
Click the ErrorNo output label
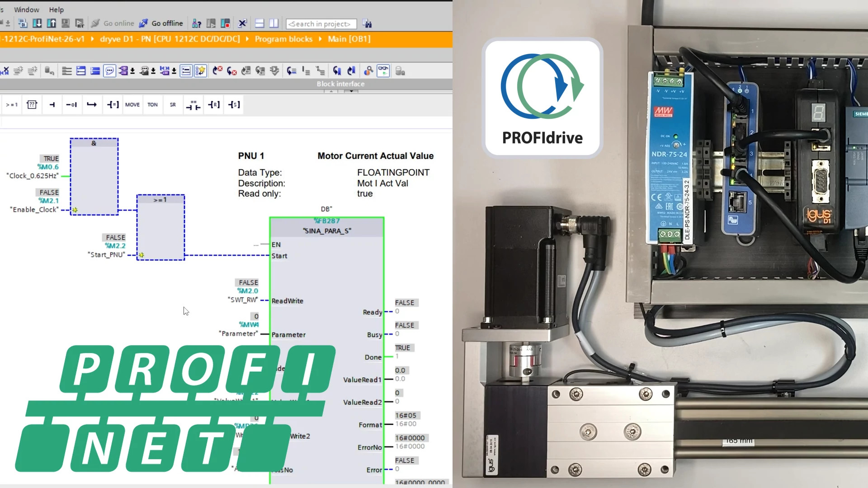pyautogui.click(x=369, y=447)
